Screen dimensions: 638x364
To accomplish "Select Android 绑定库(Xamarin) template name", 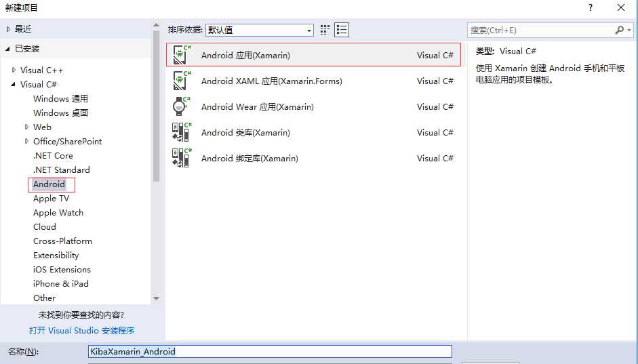I will click(x=250, y=158).
